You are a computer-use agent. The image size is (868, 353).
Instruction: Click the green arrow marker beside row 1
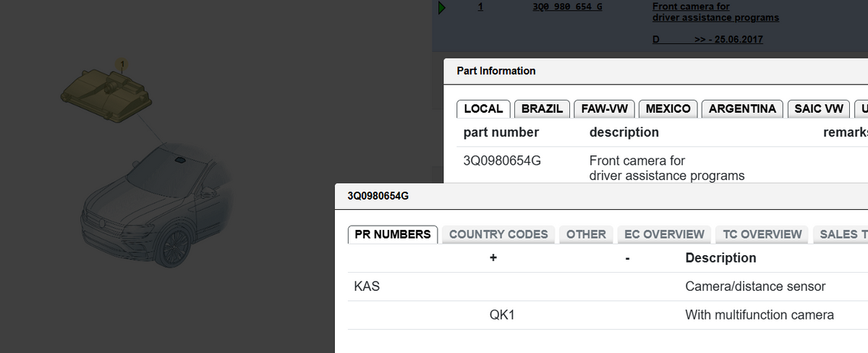(442, 7)
